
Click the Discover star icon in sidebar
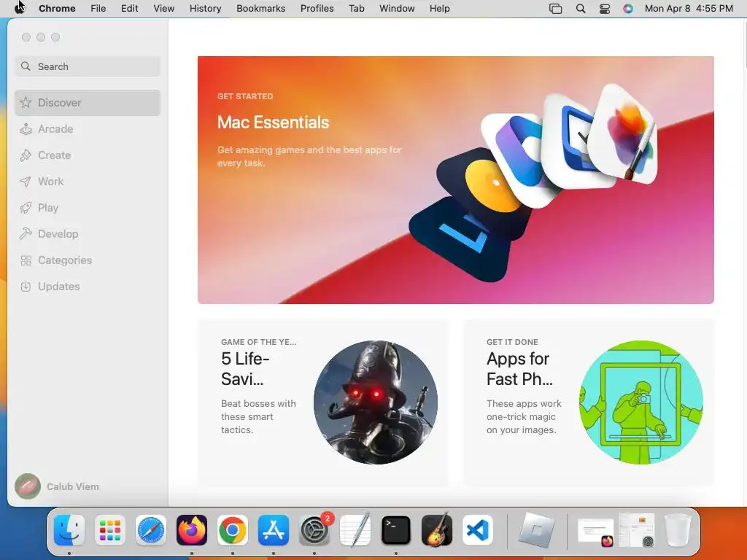[26, 102]
